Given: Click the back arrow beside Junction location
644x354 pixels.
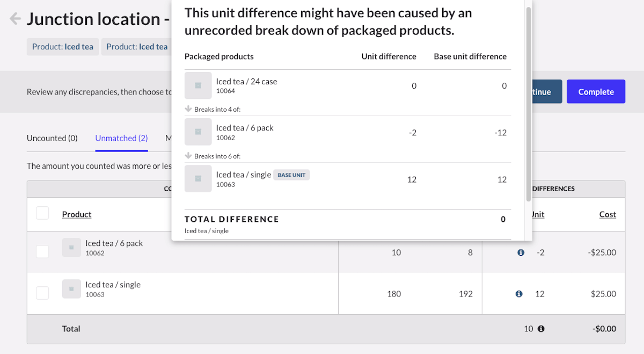Looking at the screenshot, I should click(x=15, y=19).
